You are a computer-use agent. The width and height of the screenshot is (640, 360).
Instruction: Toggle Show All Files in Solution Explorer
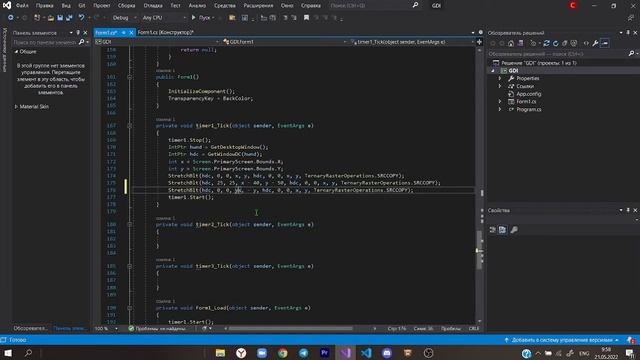[574, 43]
